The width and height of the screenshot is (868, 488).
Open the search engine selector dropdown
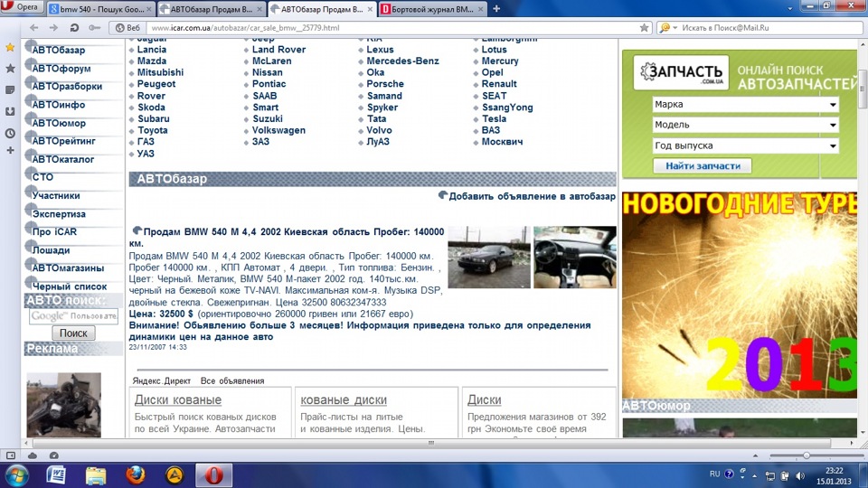click(x=668, y=28)
